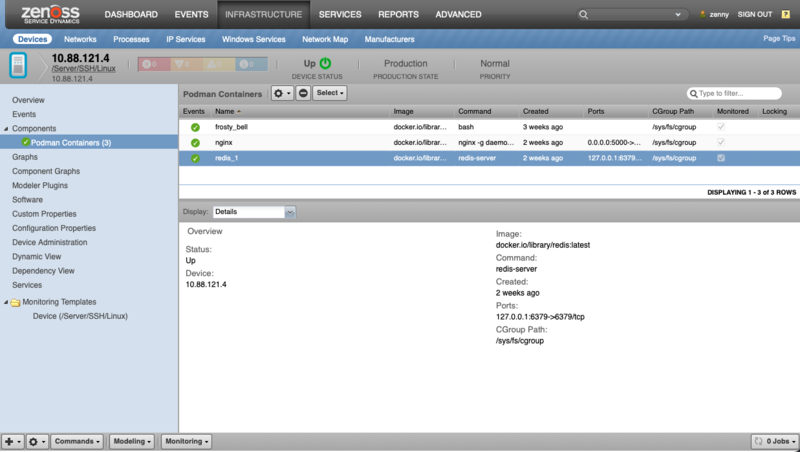Open Modeler Plugins in left navigation
This screenshot has height=452, width=800.
[40, 186]
